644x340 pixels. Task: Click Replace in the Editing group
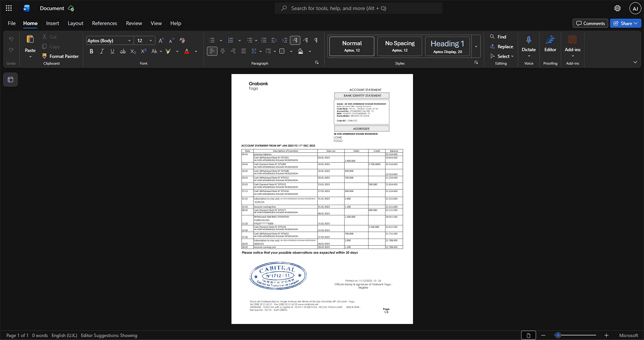coord(501,47)
